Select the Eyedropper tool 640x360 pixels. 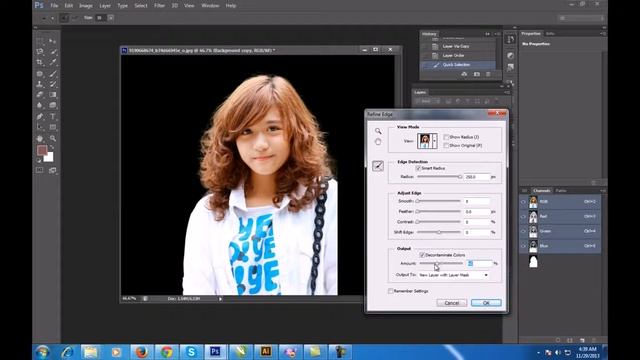click(53, 62)
